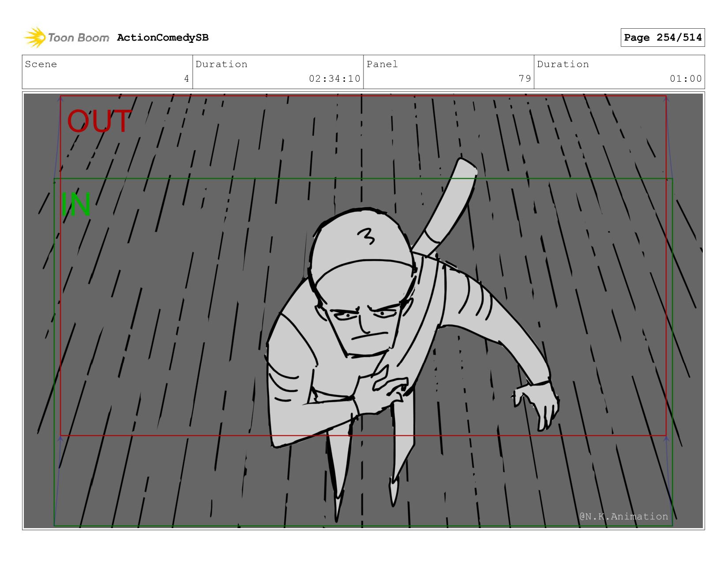
Task: Click the Page 254/514 indicator box
Action: coord(662,38)
